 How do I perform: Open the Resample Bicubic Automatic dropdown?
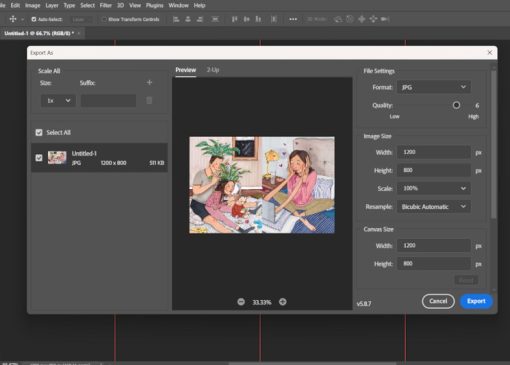434,207
